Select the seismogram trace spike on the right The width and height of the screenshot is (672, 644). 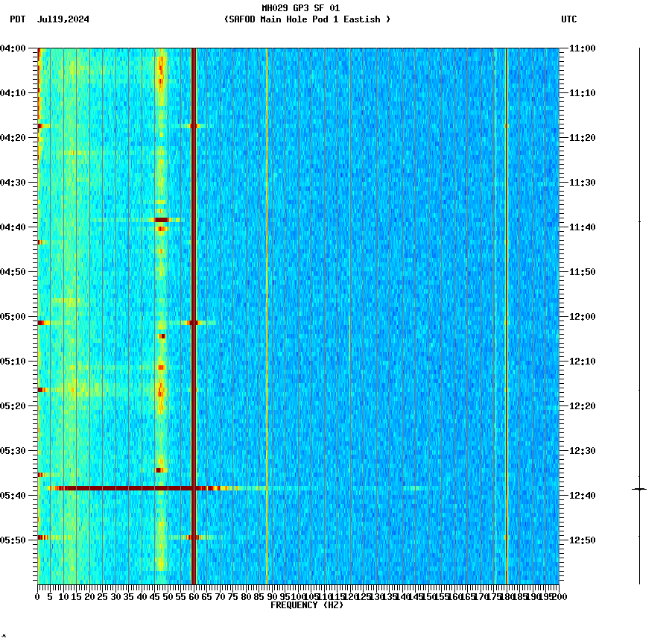click(x=638, y=489)
